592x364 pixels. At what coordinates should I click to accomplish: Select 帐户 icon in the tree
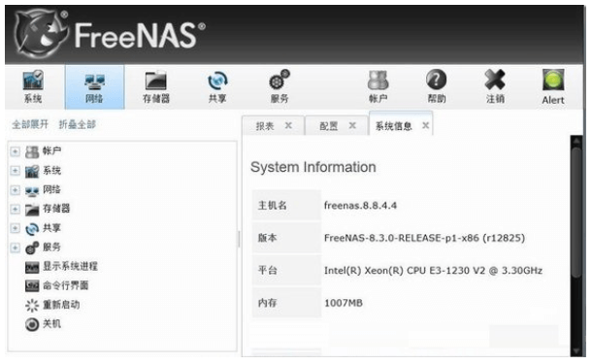click(x=32, y=151)
